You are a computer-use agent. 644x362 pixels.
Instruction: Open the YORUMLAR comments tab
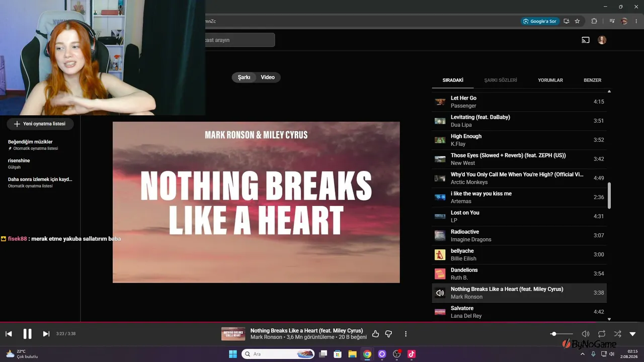tap(550, 80)
